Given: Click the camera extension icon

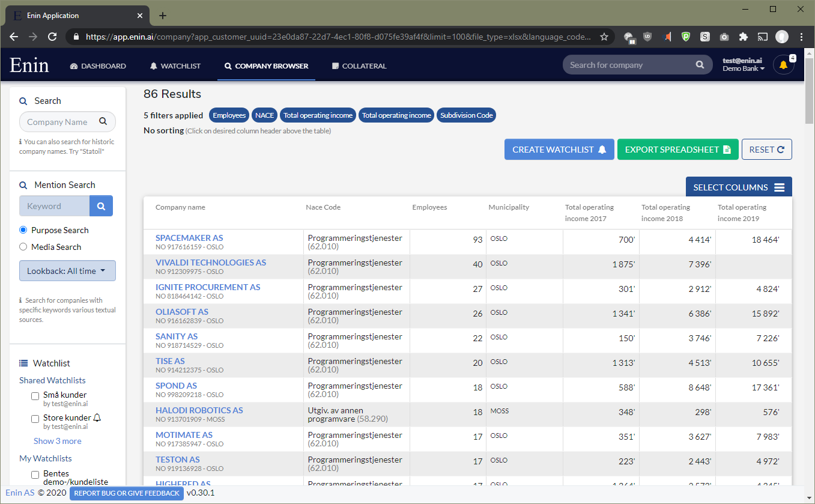Looking at the screenshot, I should [x=724, y=37].
